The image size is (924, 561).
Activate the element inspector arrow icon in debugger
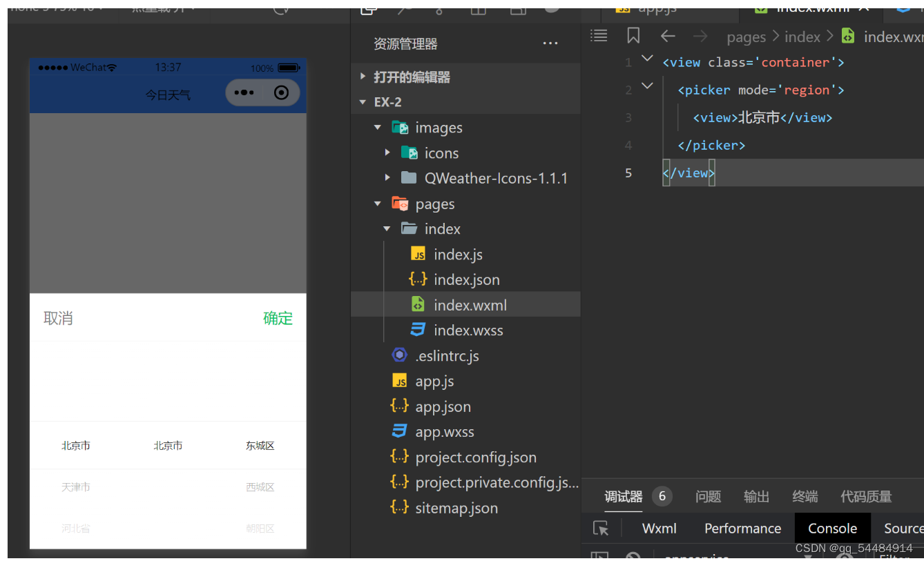601,529
